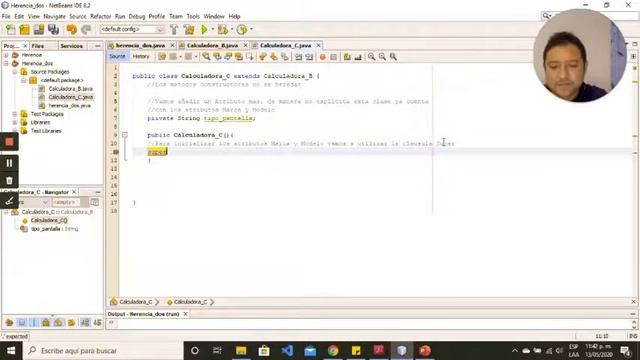Viewport: 640px width, 360px height.
Task: Expand the Libraries node
Action: pos(15,122)
